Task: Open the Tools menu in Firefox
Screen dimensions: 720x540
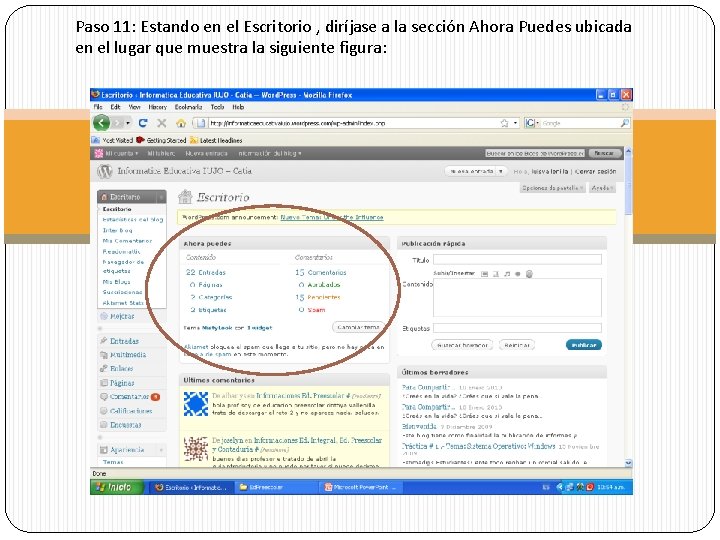Action: [x=217, y=107]
